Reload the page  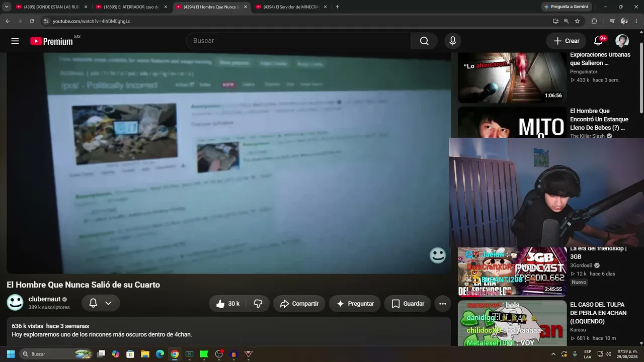[32, 21]
